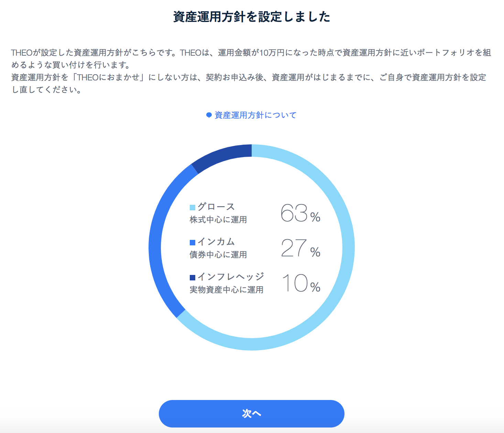Click the 資産運用方針を設定しました heading
This screenshot has height=433, width=504.
point(252,16)
